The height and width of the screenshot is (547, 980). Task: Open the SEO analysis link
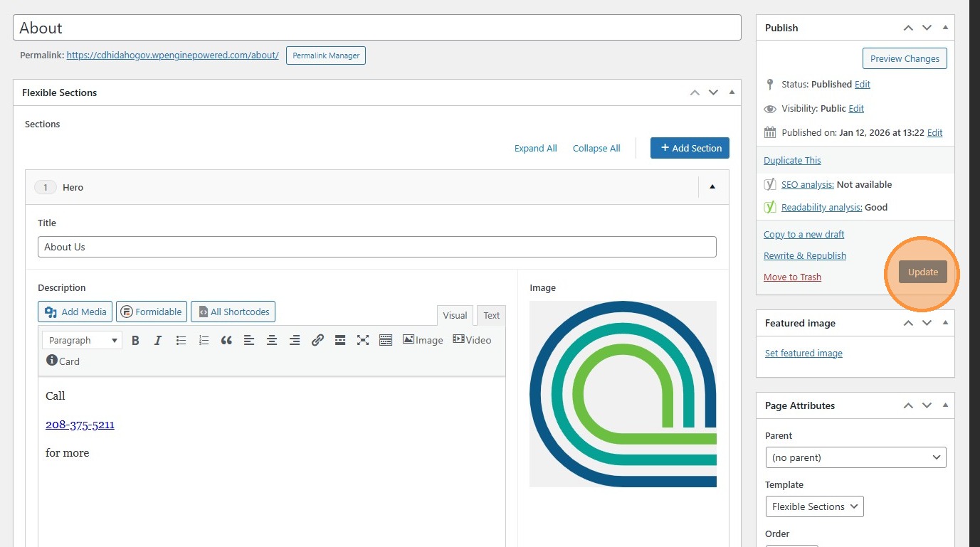808,184
